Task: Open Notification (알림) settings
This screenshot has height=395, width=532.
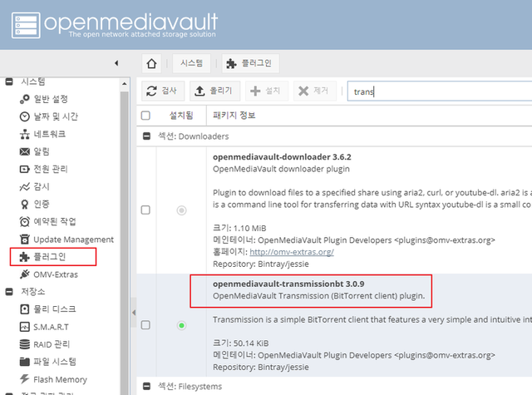Action: (35, 151)
